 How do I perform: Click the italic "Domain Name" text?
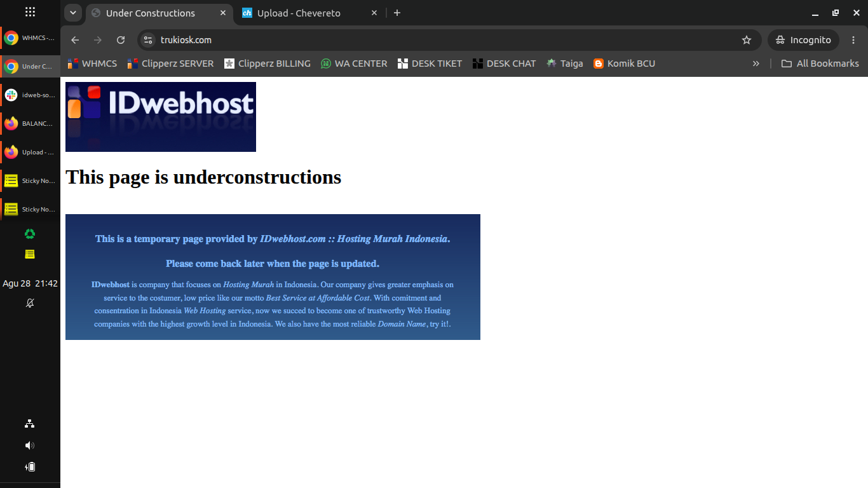pyautogui.click(x=402, y=324)
